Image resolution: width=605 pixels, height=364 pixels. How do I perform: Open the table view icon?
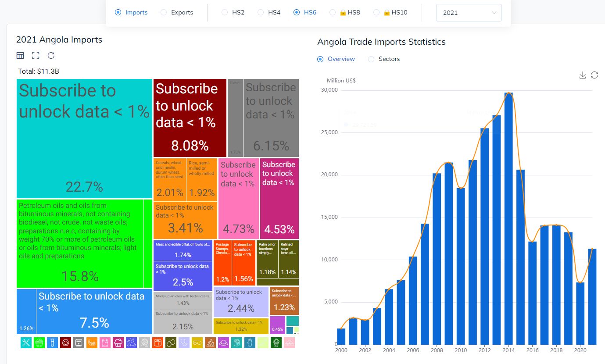click(x=20, y=55)
